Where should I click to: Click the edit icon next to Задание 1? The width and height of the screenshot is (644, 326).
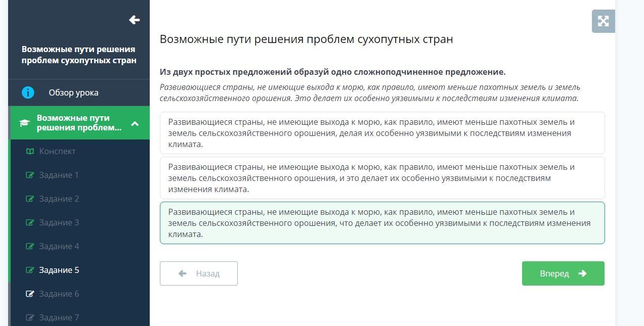(x=30, y=175)
